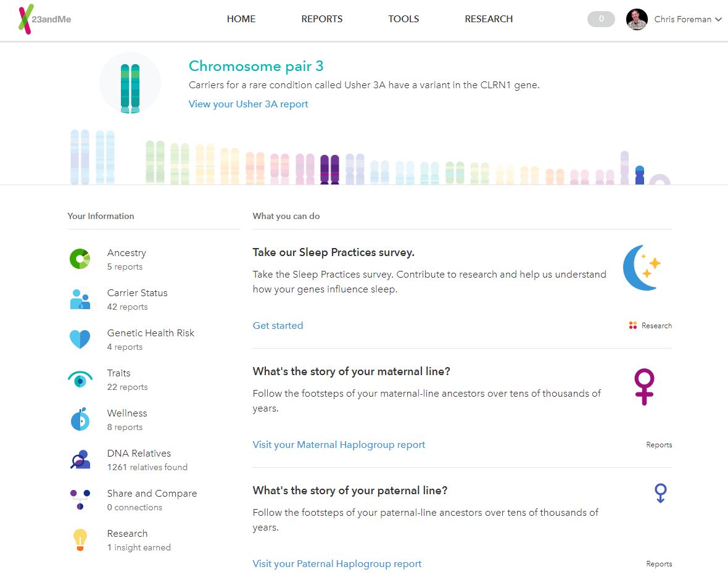Viewport: 728px width, 580px height.
Task: Click the Sleep Practices moon icon
Action: coord(642,268)
